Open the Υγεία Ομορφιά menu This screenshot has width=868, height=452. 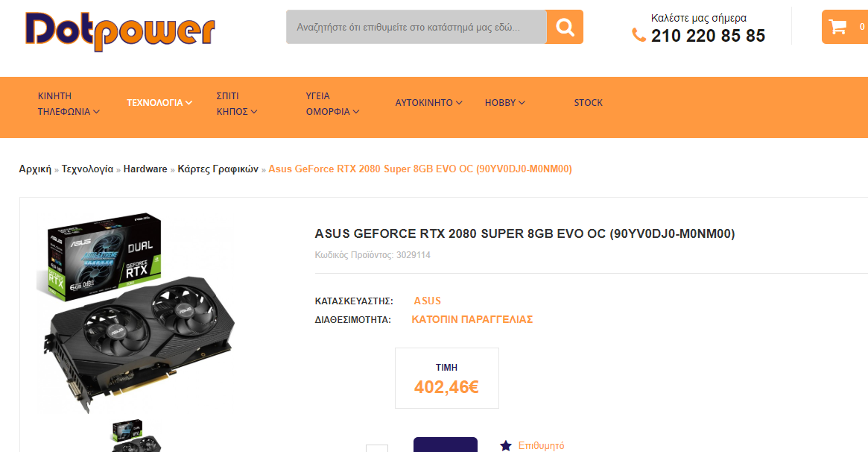(x=333, y=104)
